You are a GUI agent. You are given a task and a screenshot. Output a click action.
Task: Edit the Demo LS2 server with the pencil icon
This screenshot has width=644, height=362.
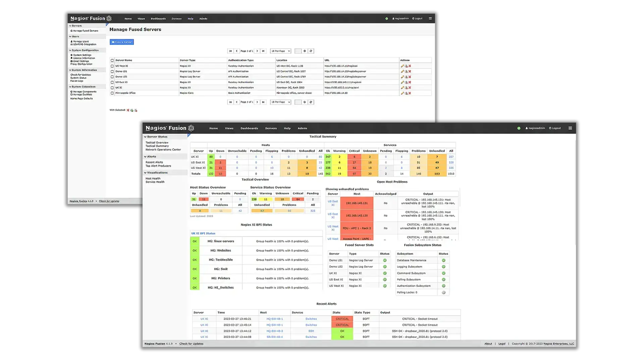(x=402, y=77)
